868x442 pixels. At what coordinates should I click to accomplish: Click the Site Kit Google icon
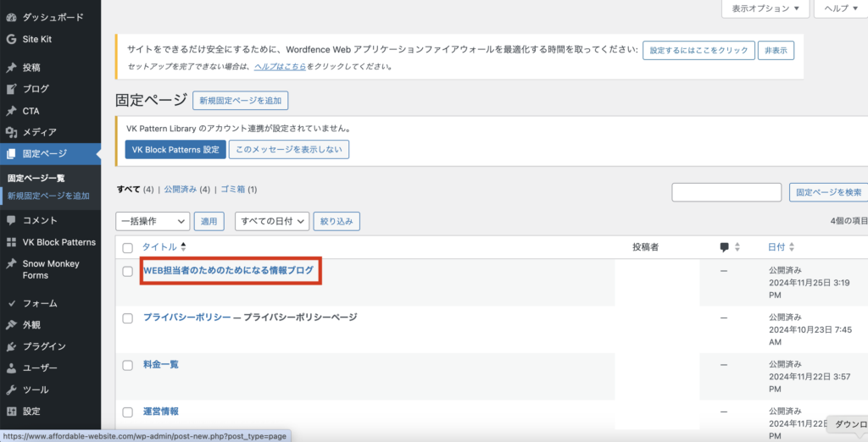(x=11, y=39)
